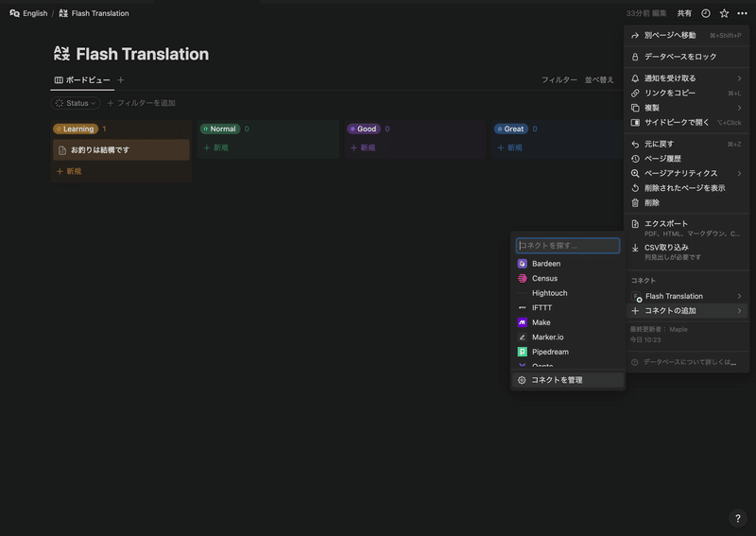Open the page updates clock icon
This screenshot has height=536, width=756.
(705, 13)
